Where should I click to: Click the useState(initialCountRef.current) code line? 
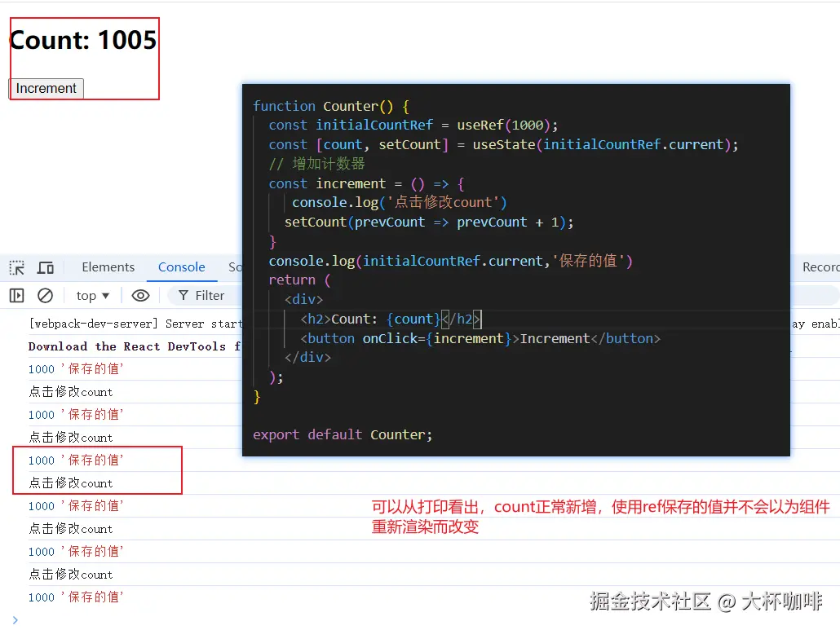click(503, 144)
